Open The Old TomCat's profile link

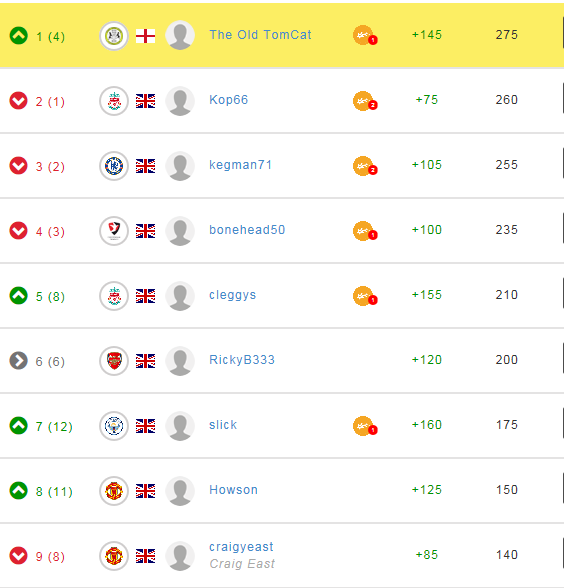pos(260,35)
